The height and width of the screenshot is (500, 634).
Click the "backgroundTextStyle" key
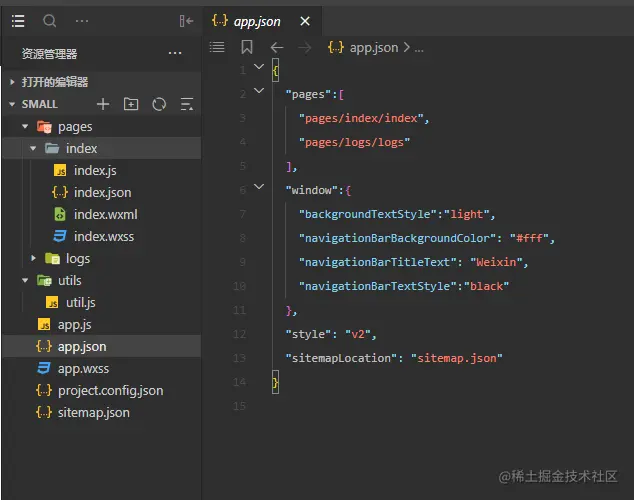(x=368, y=214)
